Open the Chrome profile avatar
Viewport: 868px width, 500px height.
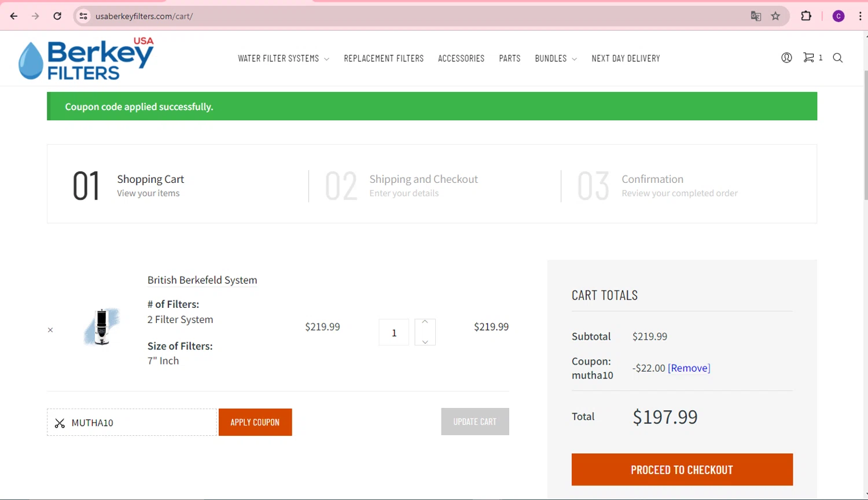point(838,16)
